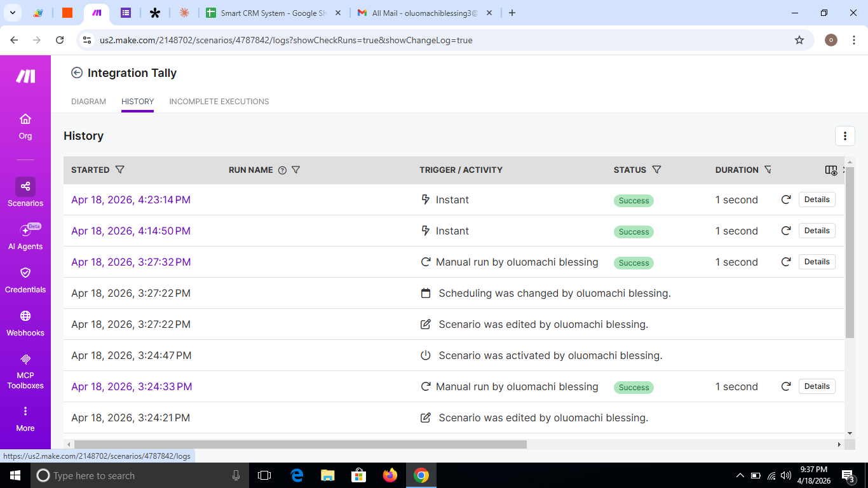
Task: Open Webhooks from the sidebar
Action: coord(25,322)
